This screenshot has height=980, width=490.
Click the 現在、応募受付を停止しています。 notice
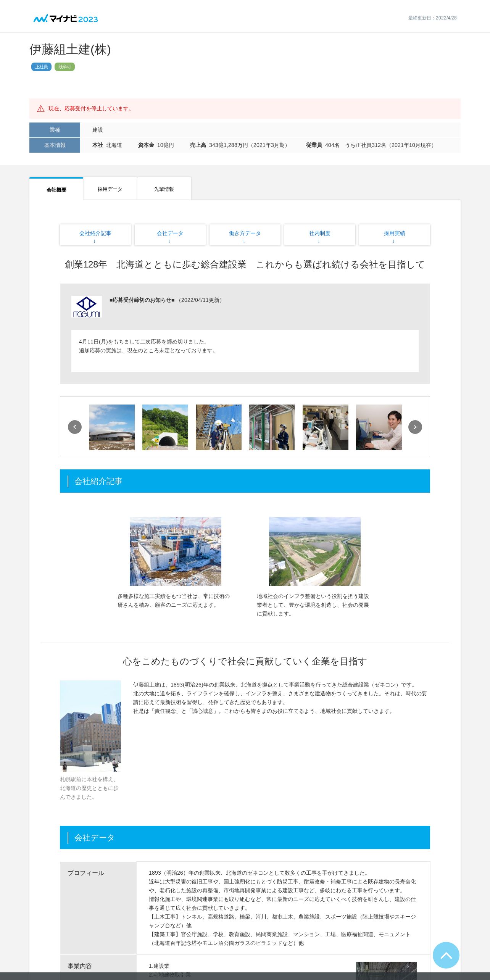[245, 109]
